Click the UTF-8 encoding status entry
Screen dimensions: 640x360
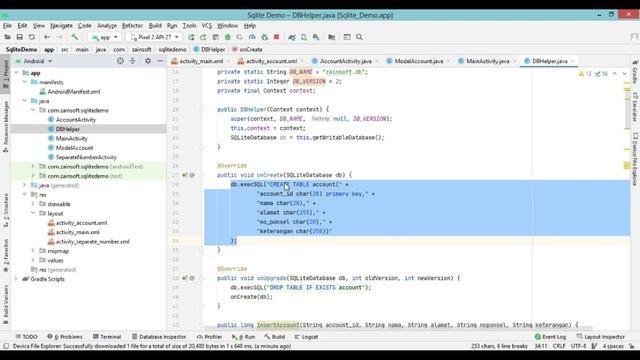click(x=578, y=346)
